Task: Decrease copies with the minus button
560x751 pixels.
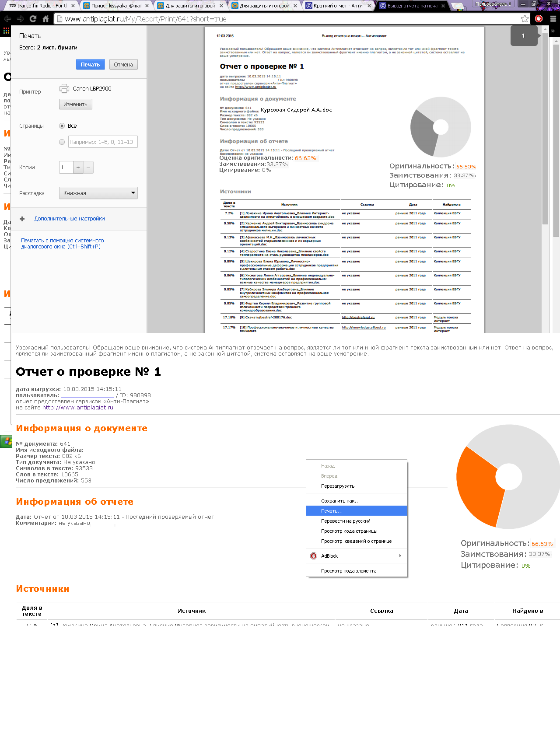Action: click(x=88, y=167)
